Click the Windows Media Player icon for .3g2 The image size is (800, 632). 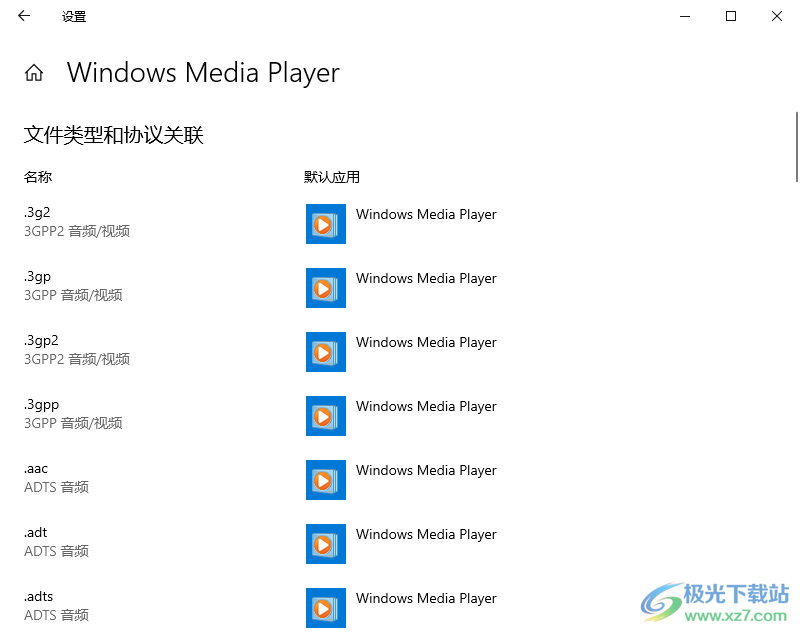pyautogui.click(x=326, y=224)
